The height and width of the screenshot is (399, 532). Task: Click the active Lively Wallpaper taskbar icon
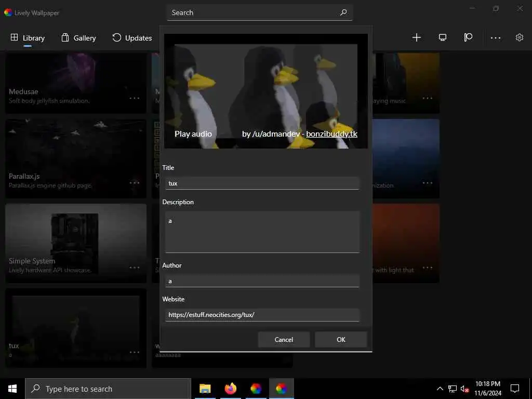(281, 389)
